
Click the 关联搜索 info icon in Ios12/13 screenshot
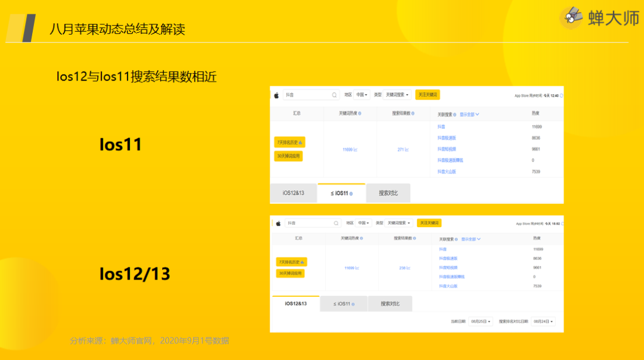(456, 240)
